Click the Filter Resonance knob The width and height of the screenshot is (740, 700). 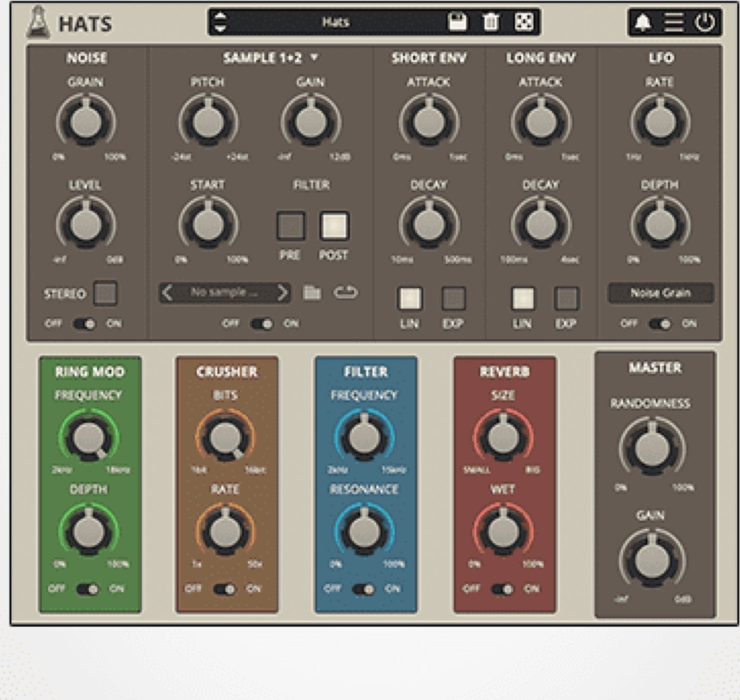[364, 531]
